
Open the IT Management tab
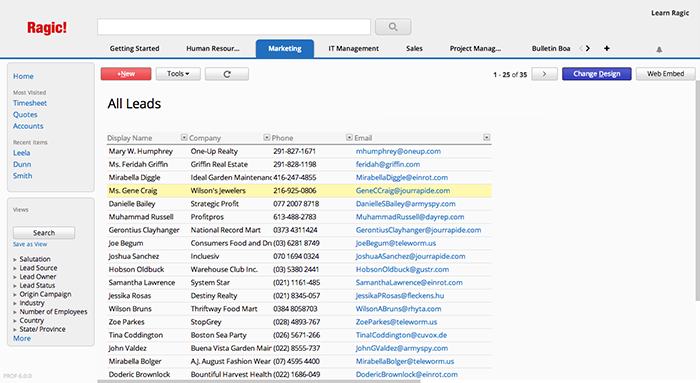tap(354, 48)
